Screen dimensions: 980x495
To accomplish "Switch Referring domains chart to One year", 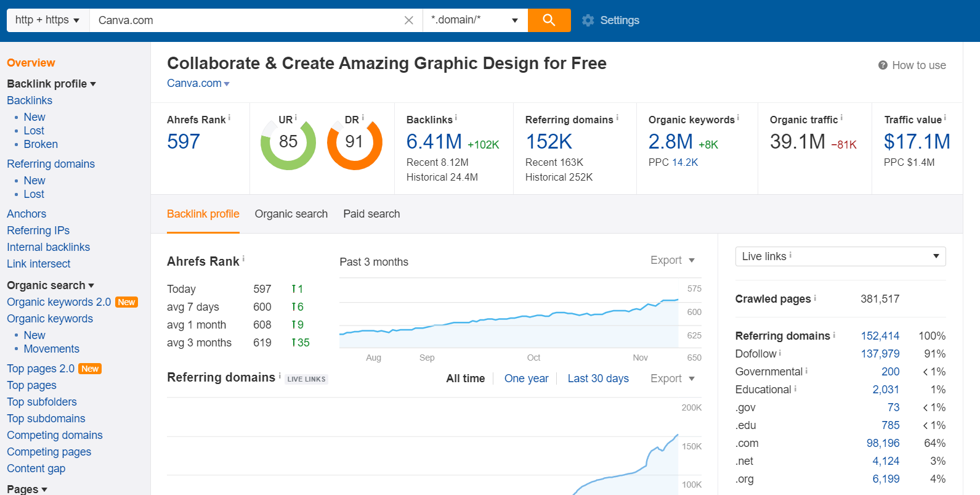I will [x=526, y=378].
